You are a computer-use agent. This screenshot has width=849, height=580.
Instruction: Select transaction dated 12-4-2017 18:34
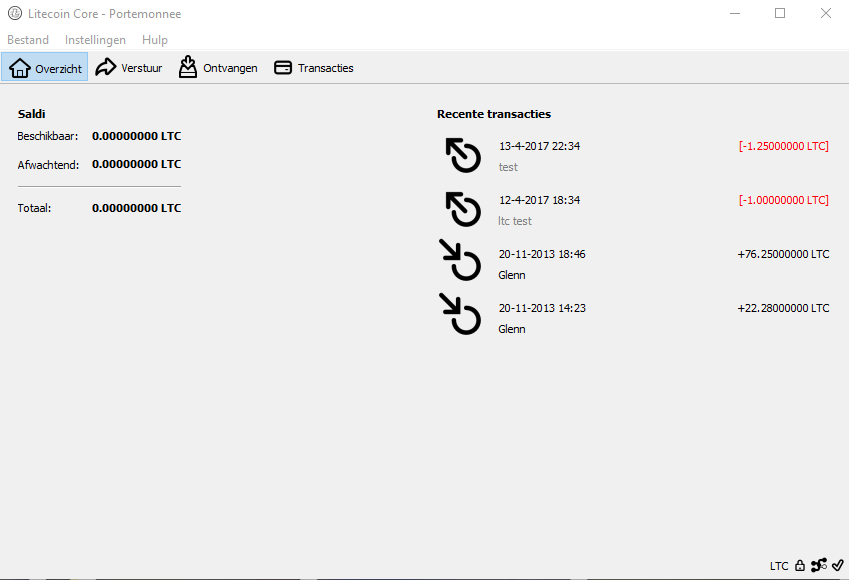[634, 210]
